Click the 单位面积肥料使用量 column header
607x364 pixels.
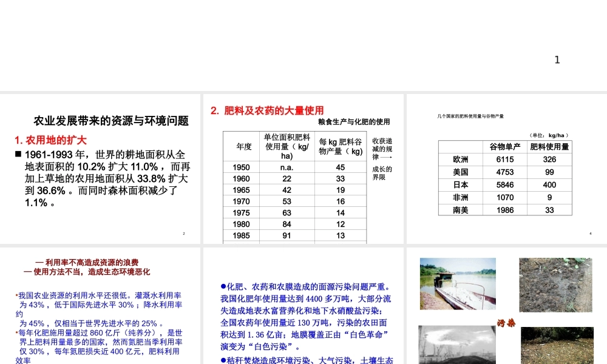tap(287, 147)
